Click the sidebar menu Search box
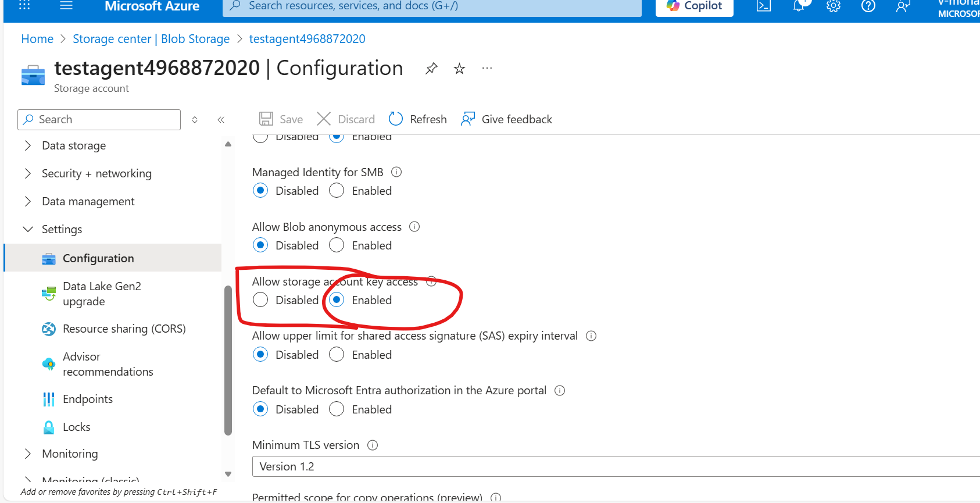 tap(99, 120)
